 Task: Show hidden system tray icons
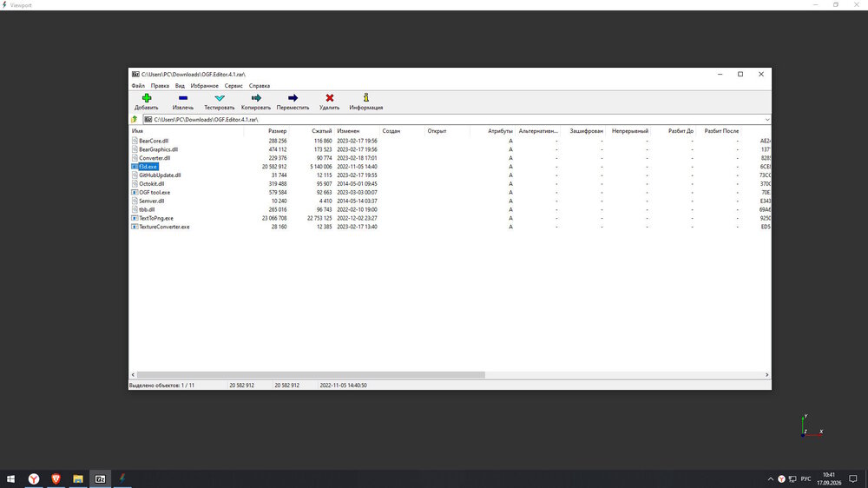770,479
